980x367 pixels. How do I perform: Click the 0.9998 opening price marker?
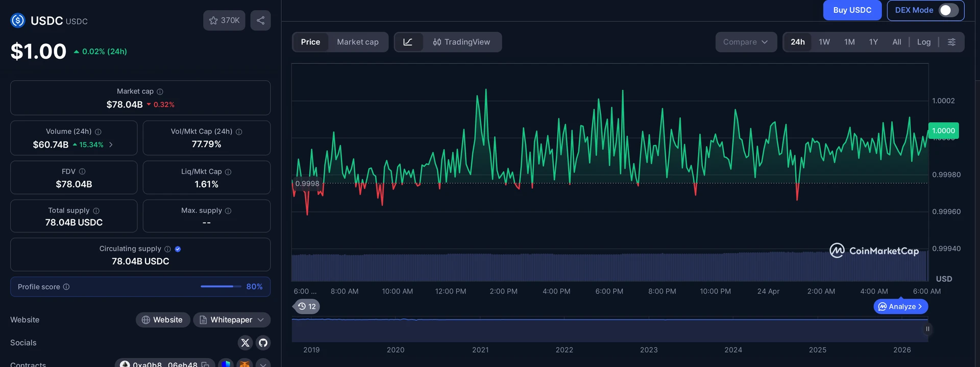307,184
